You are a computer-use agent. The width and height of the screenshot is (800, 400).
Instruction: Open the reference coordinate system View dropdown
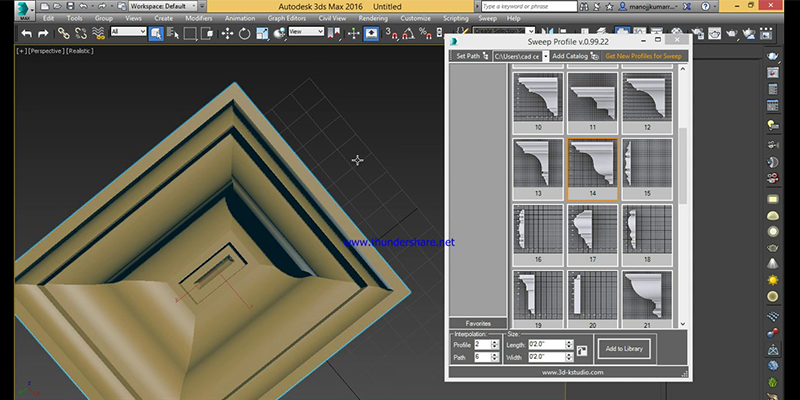[306, 32]
